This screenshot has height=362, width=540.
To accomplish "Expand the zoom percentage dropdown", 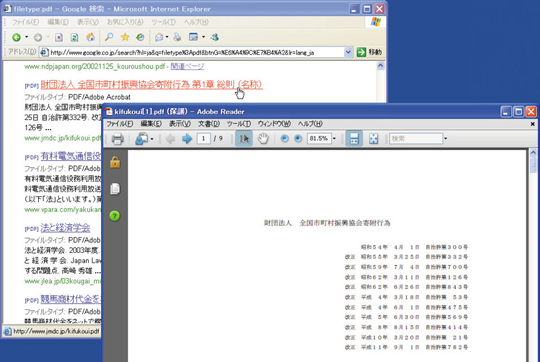I will point(334,138).
